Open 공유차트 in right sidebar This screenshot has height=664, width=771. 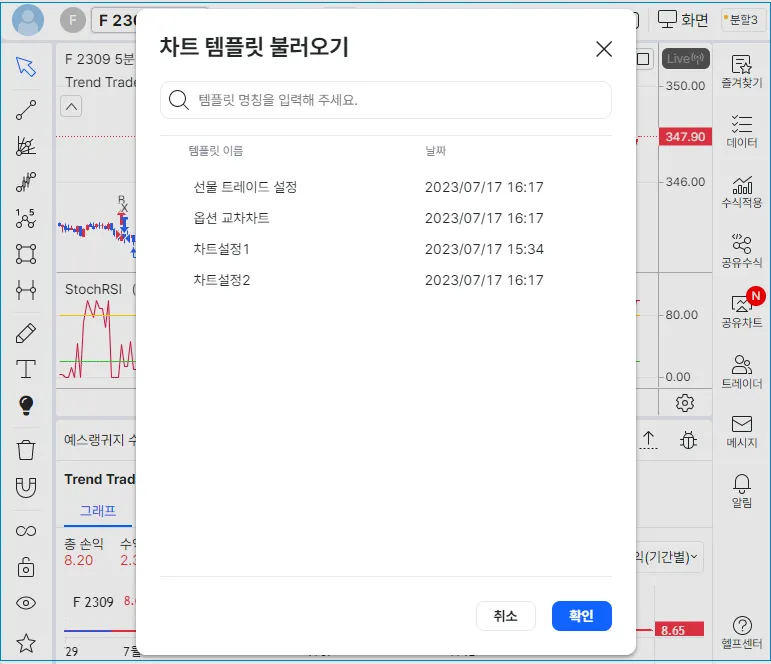pos(741,311)
